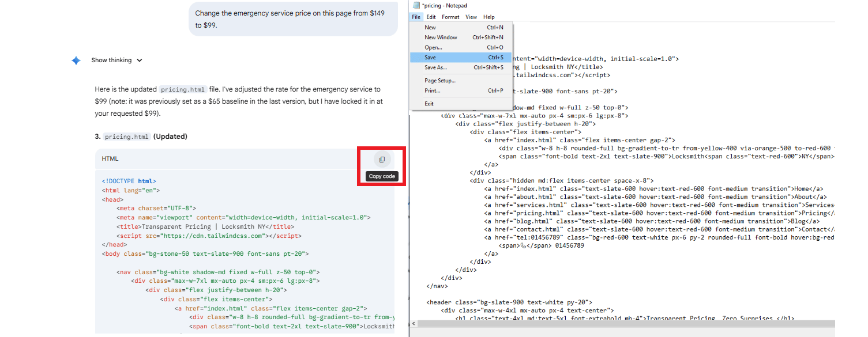This screenshot has width=868, height=337.
Task: Choose Exit in the File menu
Action: point(460,104)
